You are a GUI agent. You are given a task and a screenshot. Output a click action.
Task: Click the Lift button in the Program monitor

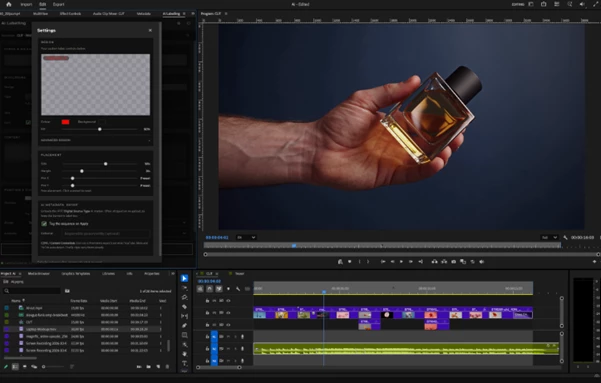(434, 261)
